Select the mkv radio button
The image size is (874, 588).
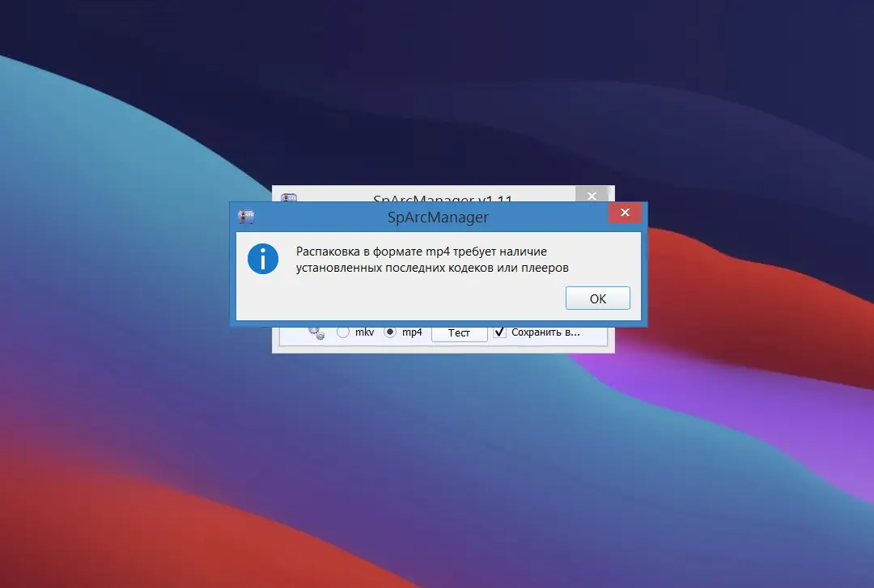343,332
